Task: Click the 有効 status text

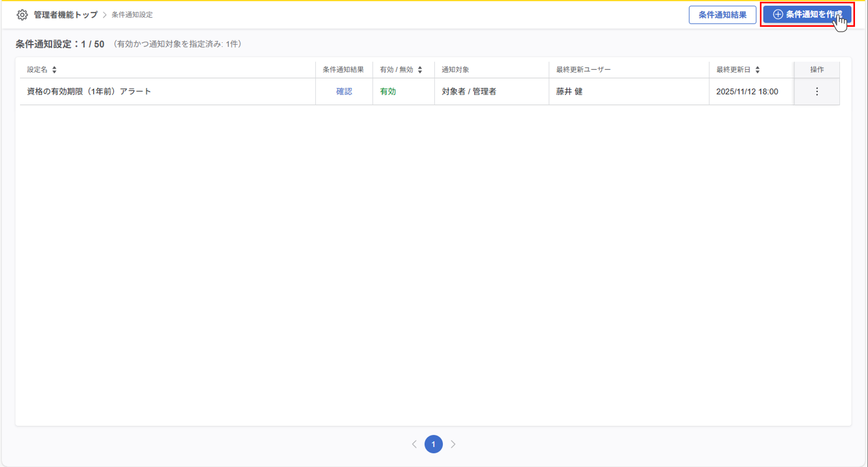Action: (x=388, y=92)
